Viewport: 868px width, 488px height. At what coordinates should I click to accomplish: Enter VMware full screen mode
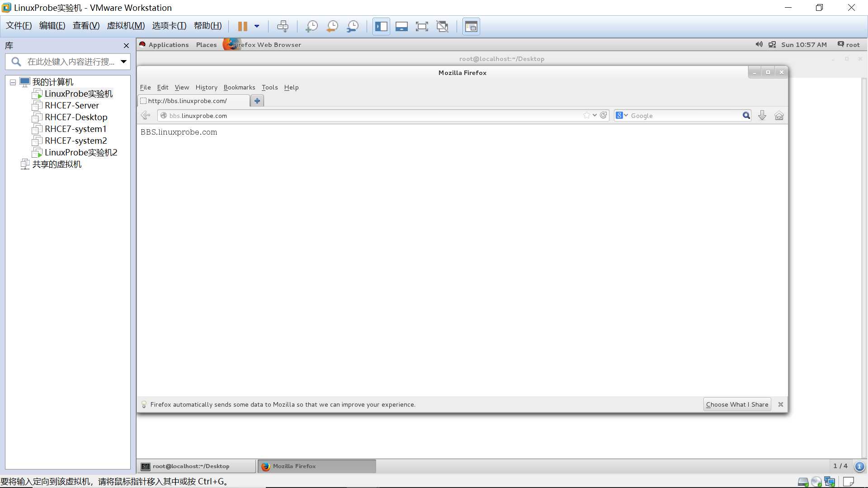coord(422,26)
